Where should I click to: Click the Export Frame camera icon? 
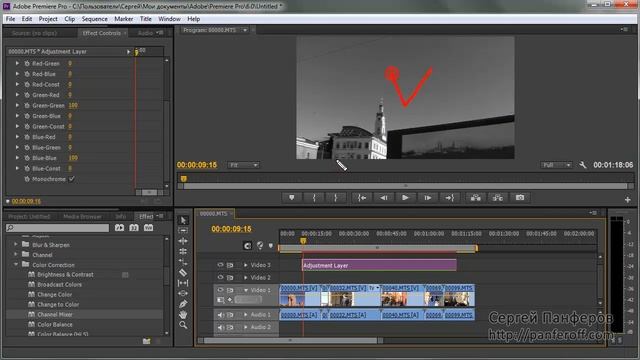520,198
